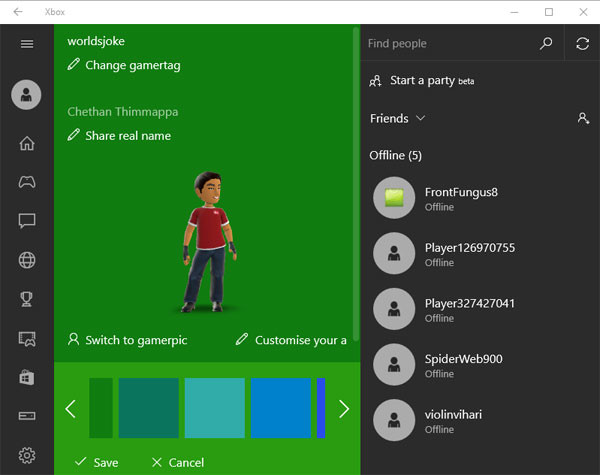Click back arrow in title bar
The width and height of the screenshot is (600, 475).
click(18, 12)
